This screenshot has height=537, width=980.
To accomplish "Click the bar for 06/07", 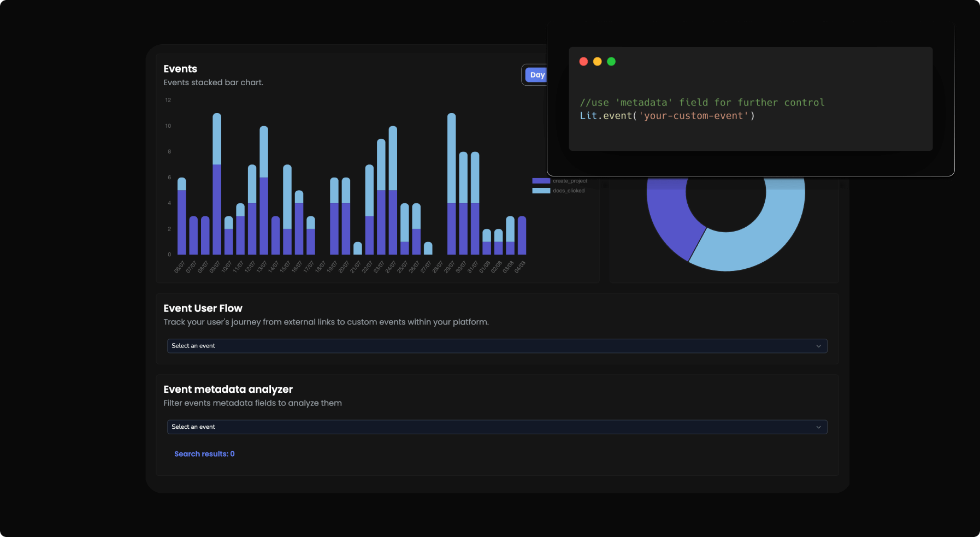I will [182, 216].
